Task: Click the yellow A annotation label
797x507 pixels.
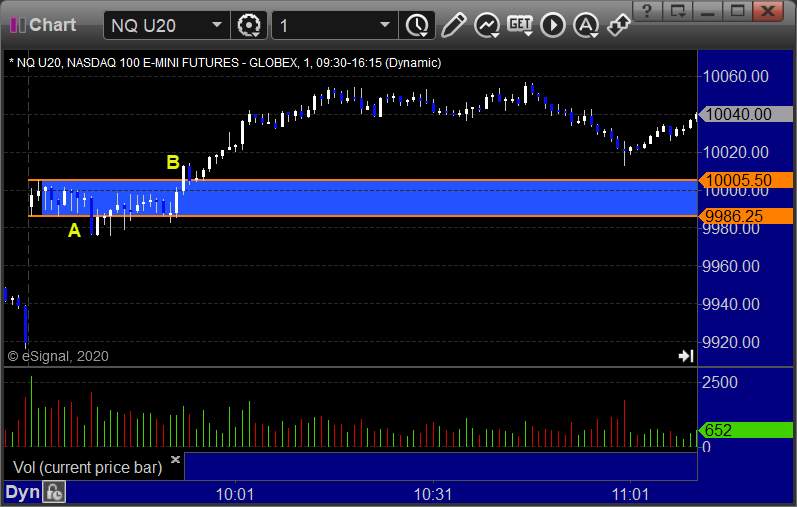Action: click(74, 231)
